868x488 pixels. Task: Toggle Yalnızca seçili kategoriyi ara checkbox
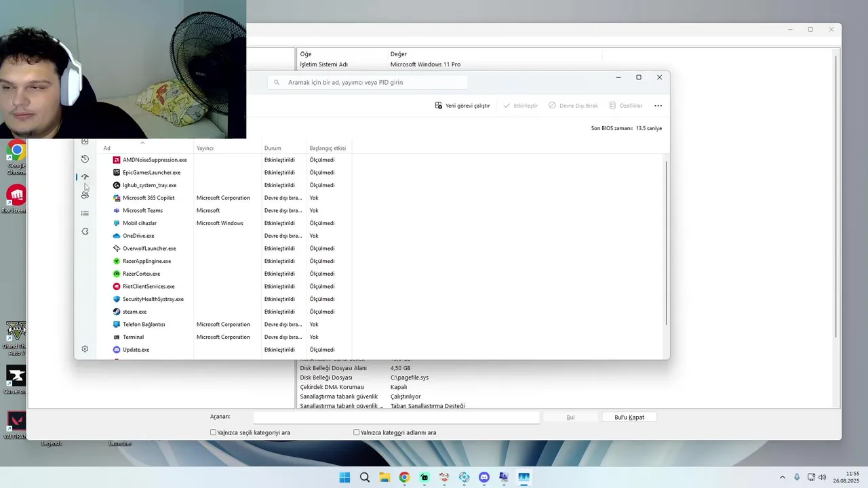pos(213,432)
